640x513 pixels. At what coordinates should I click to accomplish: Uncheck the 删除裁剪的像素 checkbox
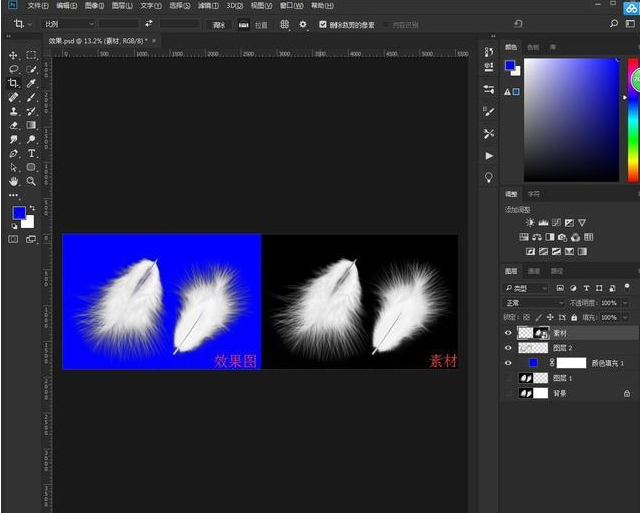tap(323, 23)
